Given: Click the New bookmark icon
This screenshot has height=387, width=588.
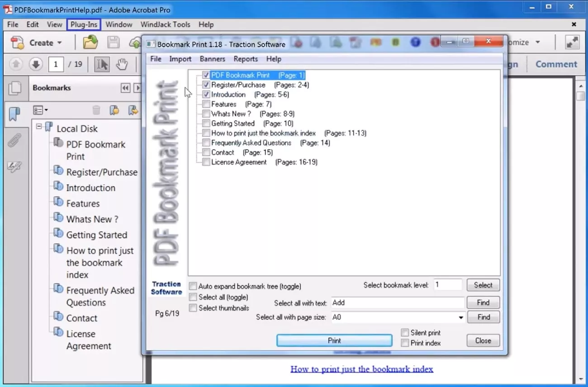Looking at the screenshot, I should (x=114, y=110).
